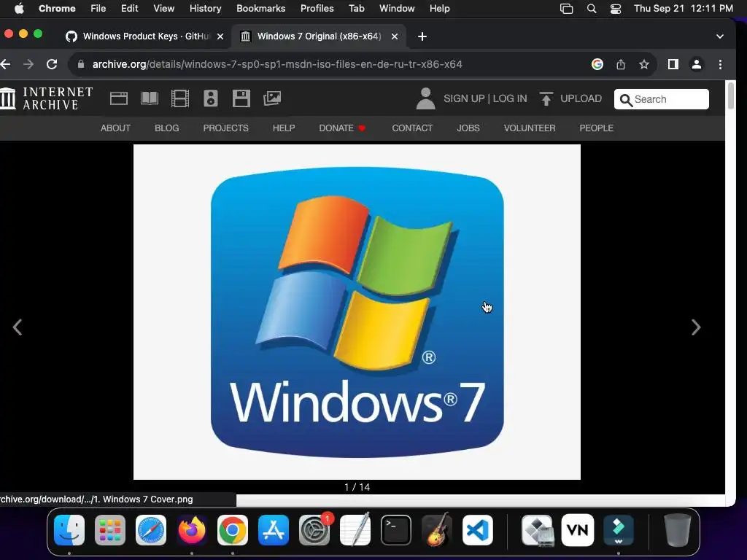Close the Windows 7 Original tab
The height and width of the screenshot is (560, 747).
(x=395, y=36)
